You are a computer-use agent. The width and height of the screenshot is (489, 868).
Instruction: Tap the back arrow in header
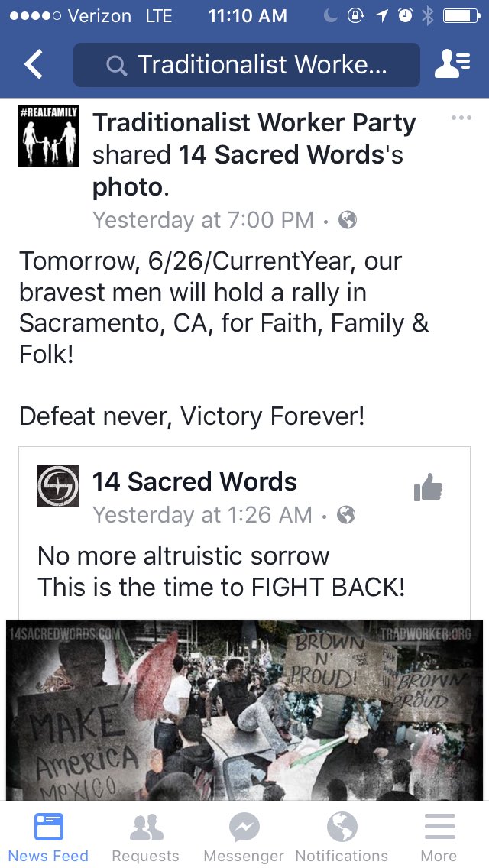(33, 64)
